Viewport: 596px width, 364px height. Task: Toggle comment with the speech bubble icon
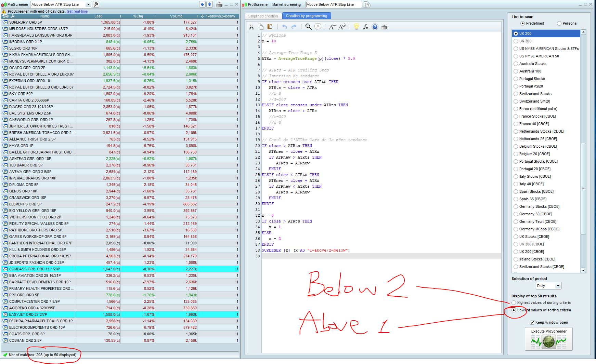318,27
